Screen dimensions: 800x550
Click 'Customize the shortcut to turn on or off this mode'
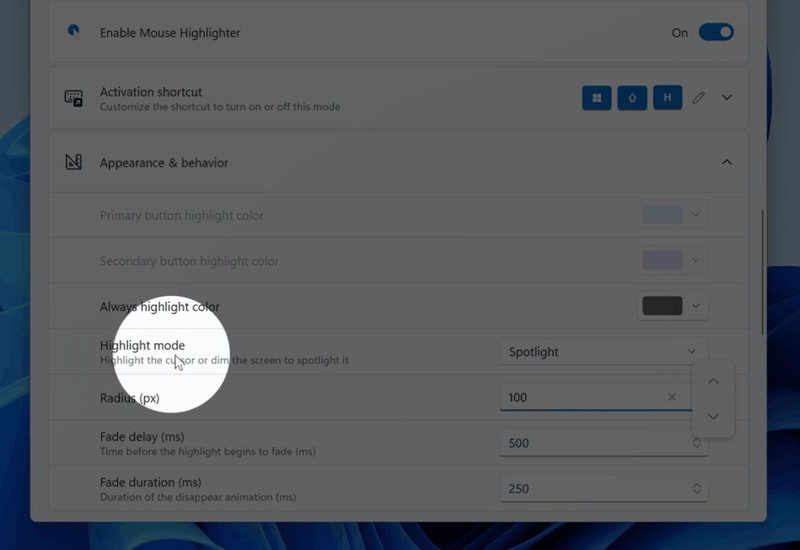[x=220, y=107]
